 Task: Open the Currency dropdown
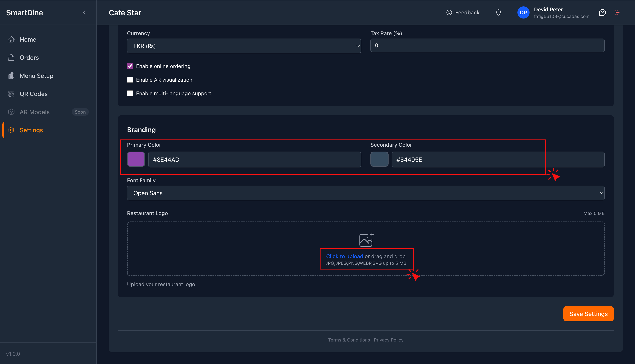pos(244,46)
